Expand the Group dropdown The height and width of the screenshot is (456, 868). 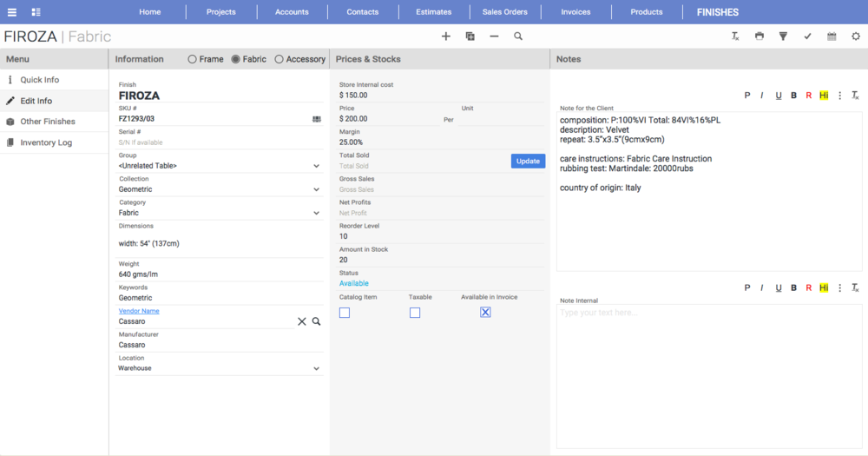pos(316,166)
